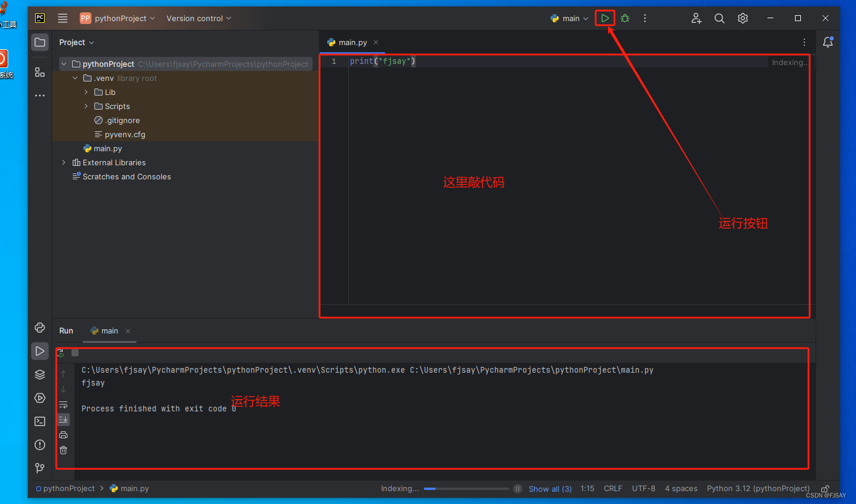Click pythonProject breadcrumb in status bar

click(65, 489)
